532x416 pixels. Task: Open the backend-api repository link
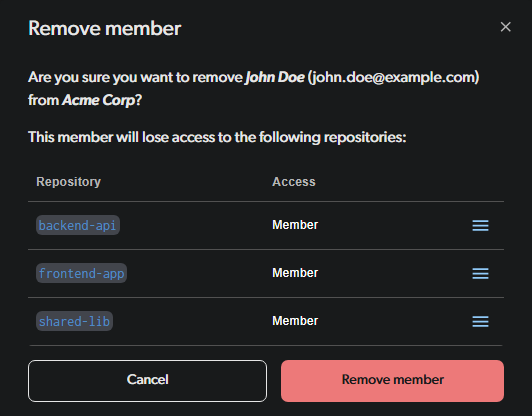click(x=78, y=225)
